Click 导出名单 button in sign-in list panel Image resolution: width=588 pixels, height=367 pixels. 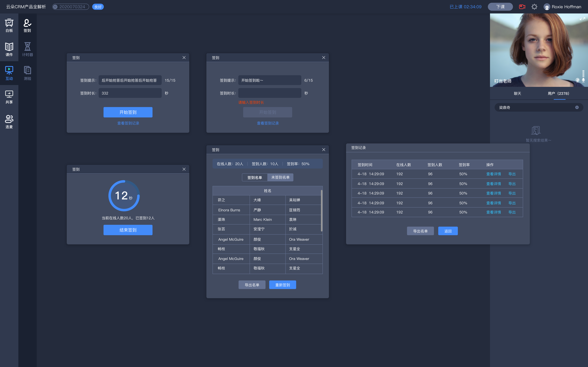[x=251, y=284]
